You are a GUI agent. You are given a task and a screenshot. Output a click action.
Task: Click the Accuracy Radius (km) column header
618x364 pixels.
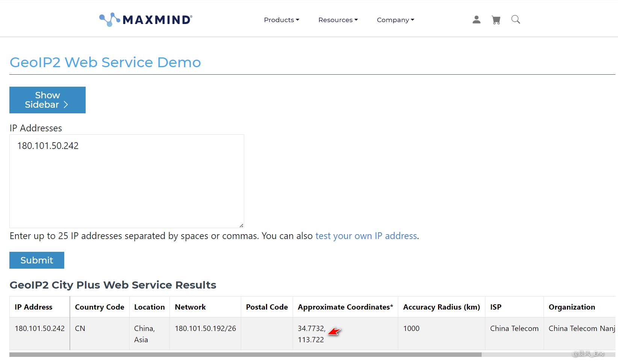pos(441,307)
